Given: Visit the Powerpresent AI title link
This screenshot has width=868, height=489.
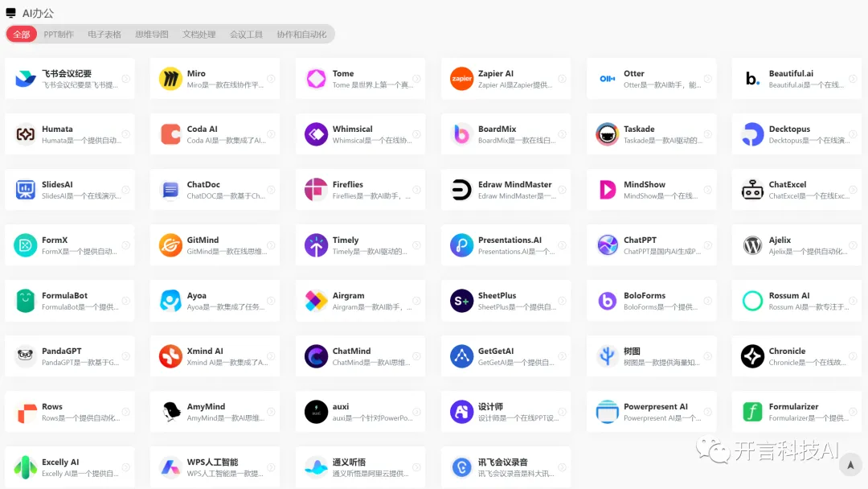Looking at the screenshot, I should pos(656,406).
